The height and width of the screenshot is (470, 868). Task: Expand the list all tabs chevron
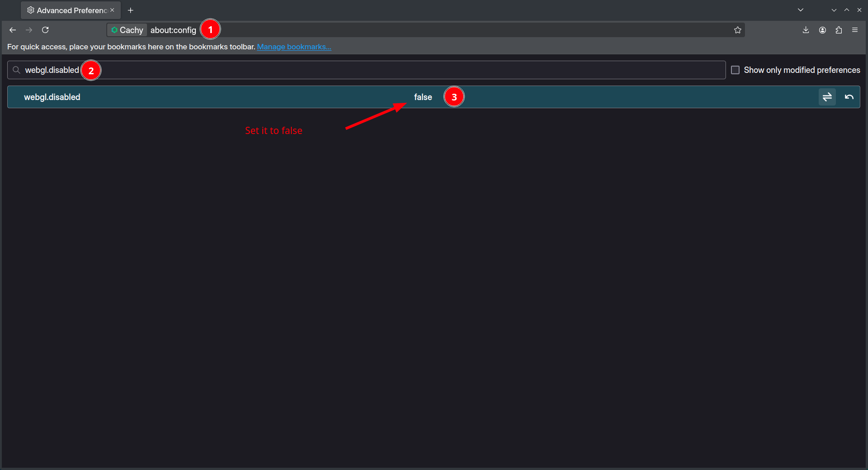pos(801,10)
